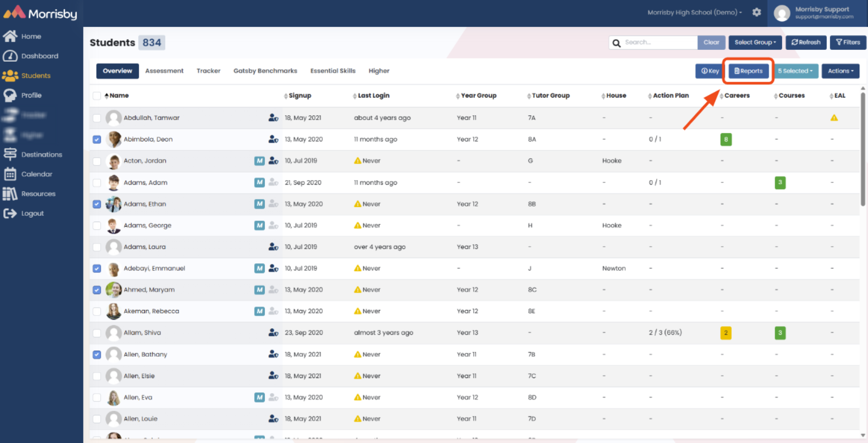Click the M badge for Akeman, Rebecca
868x443 pixels.
click(259, 311)
